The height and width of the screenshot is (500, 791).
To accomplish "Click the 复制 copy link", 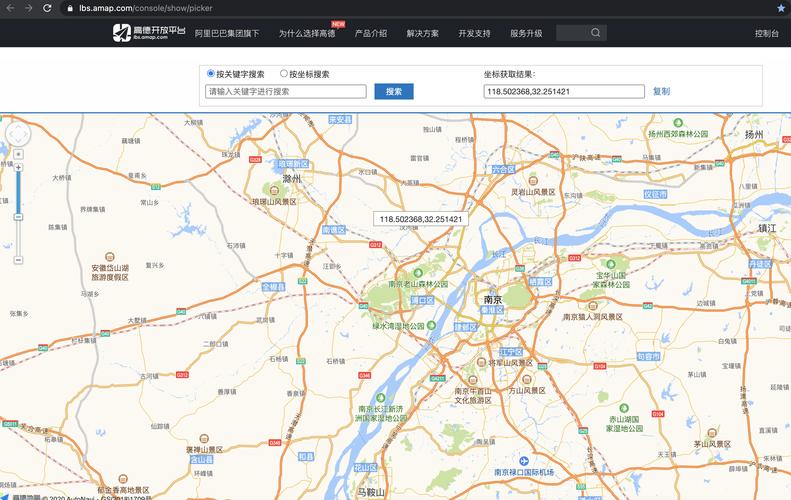I will [x=661, y=91].
